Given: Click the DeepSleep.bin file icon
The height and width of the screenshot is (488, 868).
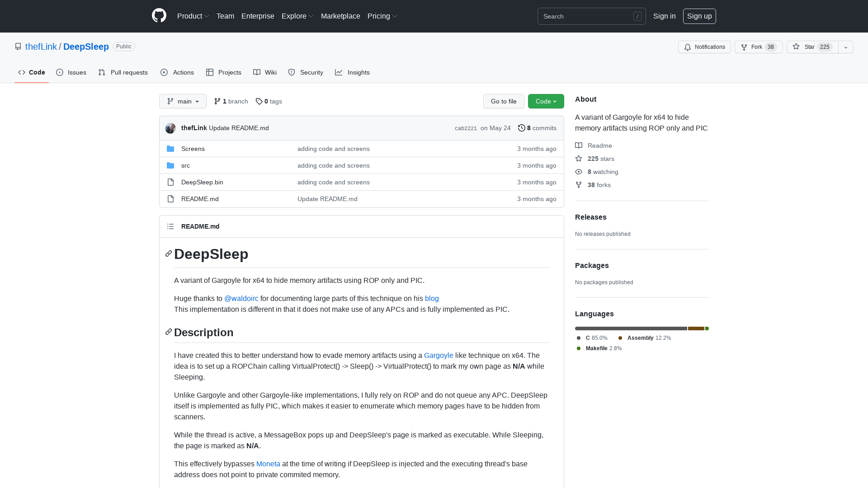Looking at the screenshot, I should 170,182.
